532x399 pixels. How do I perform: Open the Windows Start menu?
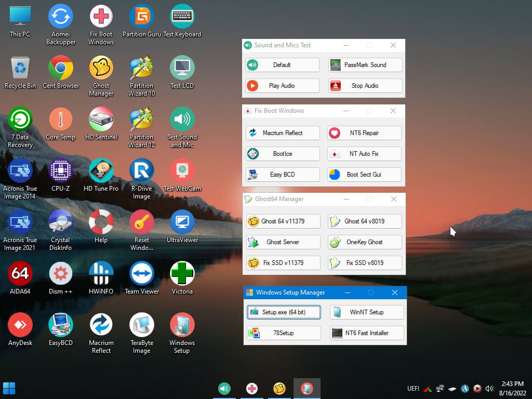click(9, 388)
